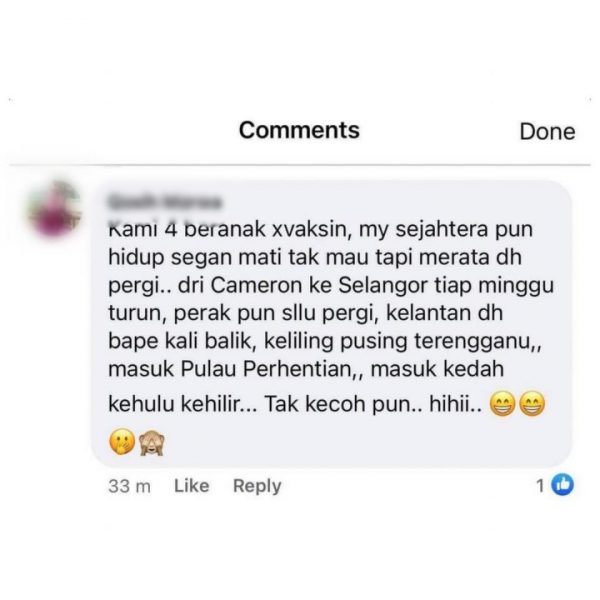
Task: Like the comment about xvaksin
Action: pos(192,486)
